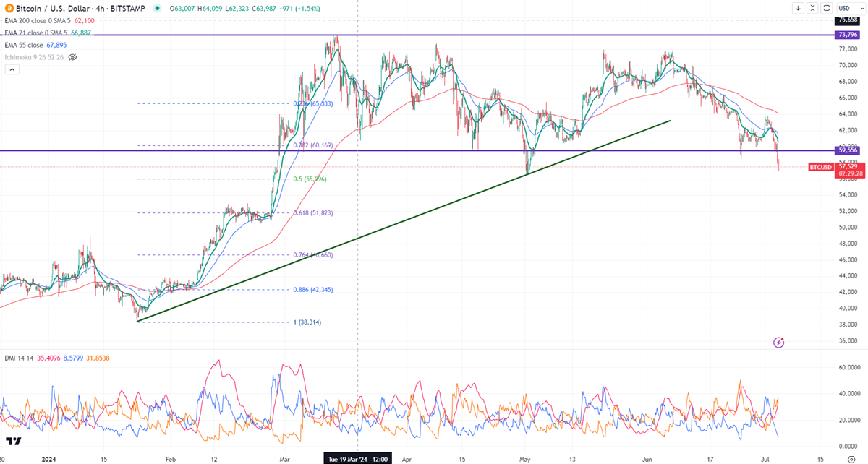Click the Jun label on time axis
The image size is (868, 464).
point(647,459)
